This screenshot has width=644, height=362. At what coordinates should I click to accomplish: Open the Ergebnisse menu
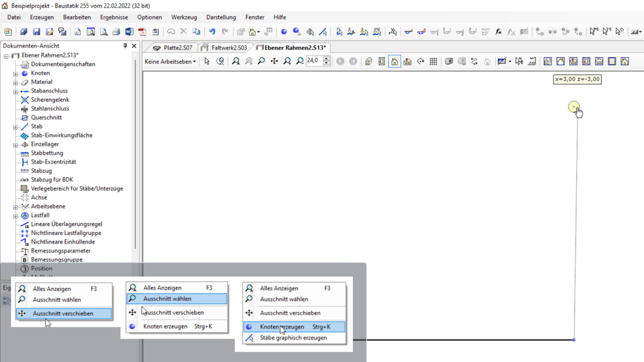pyautogui.click(x=114, y=17)
